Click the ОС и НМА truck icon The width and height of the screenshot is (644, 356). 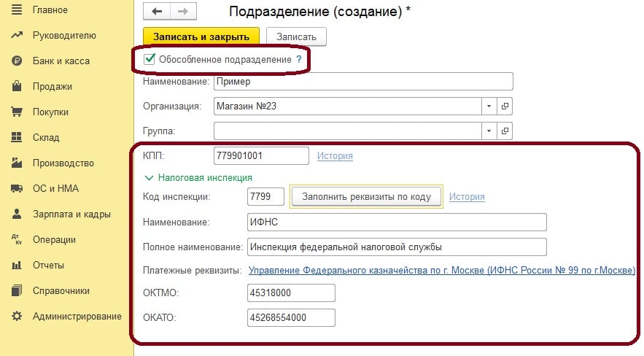(16, 188)
